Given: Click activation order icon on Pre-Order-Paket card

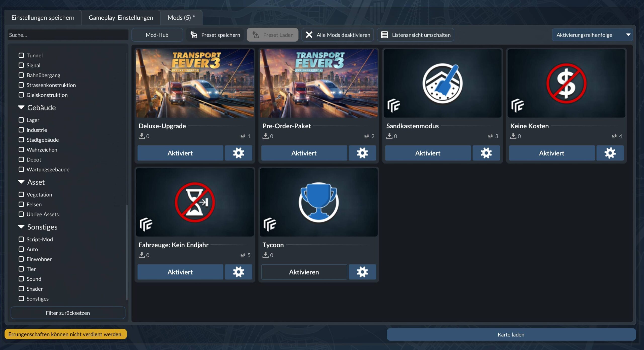Looking at the screenshot, I should tap(367, 136).
